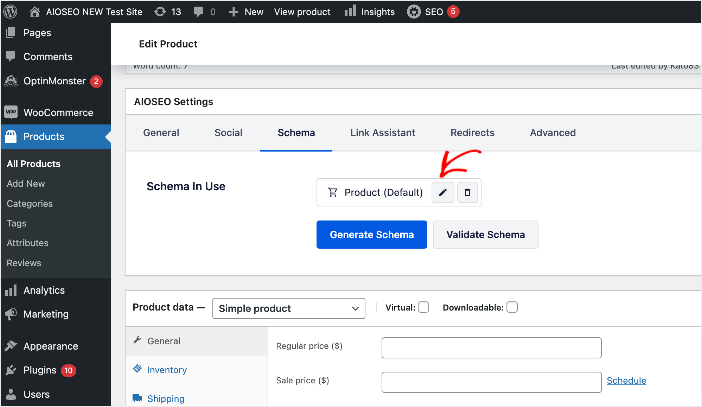This screenshot has width=702, height=407.
Task: Open All Products submenu item
Action: (34, 164)
